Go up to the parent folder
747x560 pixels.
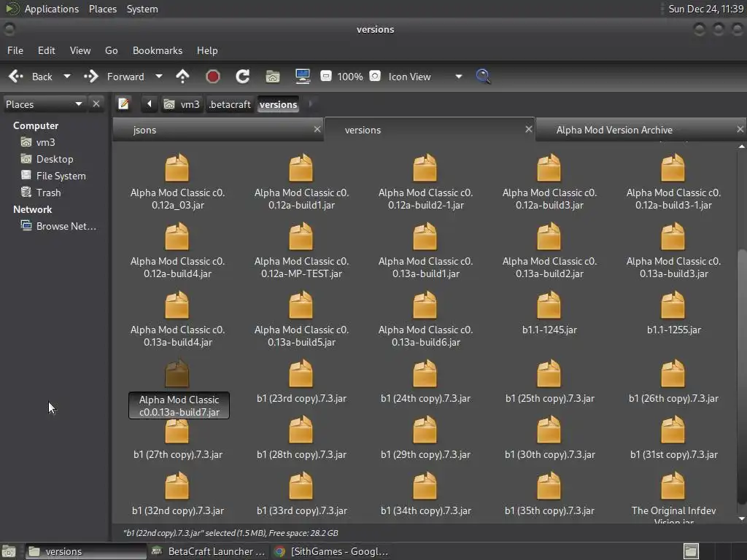(x=182, y=77)
